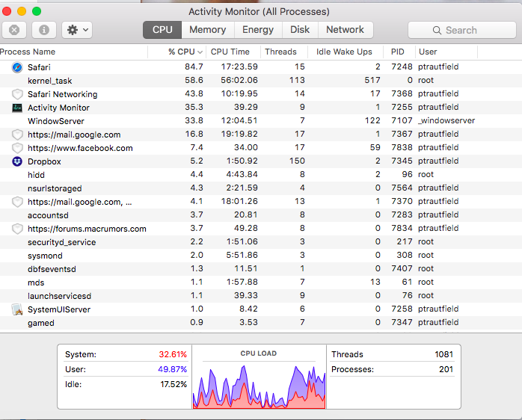Click shield icon beside www.facebook.com

coord(17,148)
